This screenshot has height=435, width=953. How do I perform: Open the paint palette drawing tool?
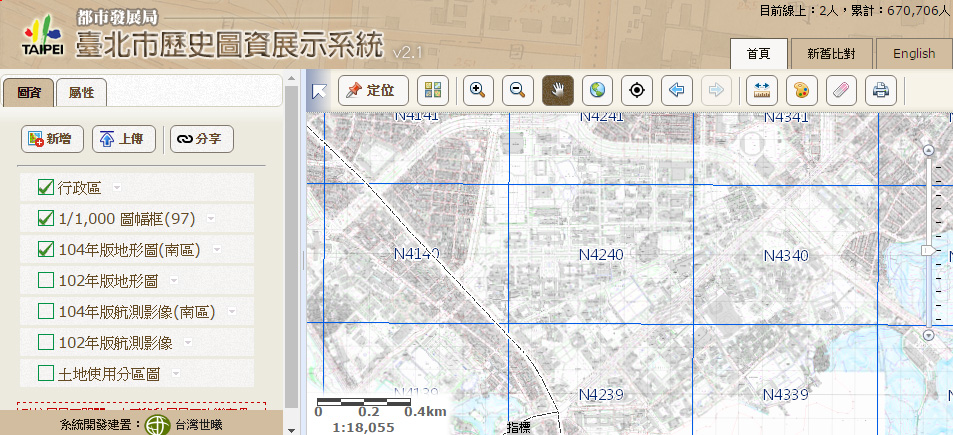[800, 91]
